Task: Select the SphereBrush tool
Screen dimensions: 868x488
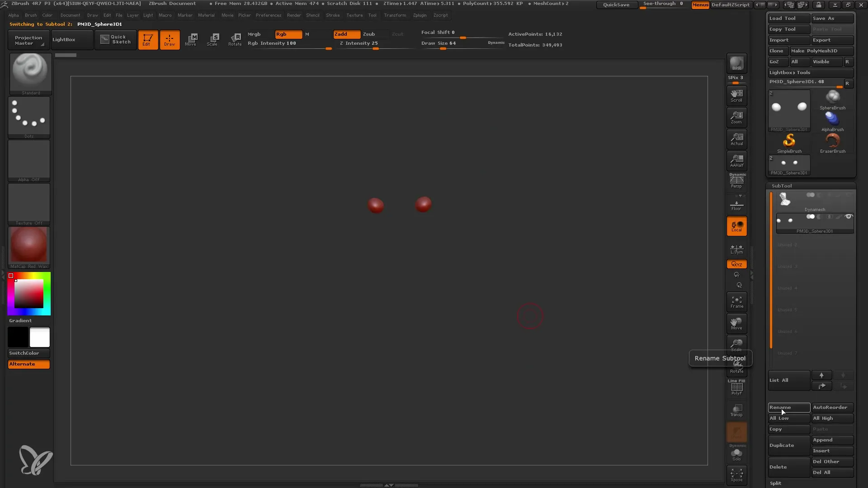Action: click(832, 100)
